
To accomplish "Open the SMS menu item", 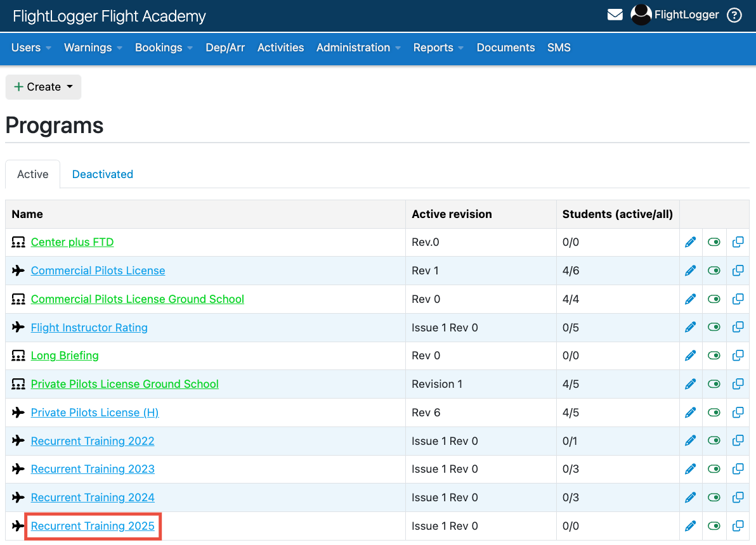I will [559, 48].
